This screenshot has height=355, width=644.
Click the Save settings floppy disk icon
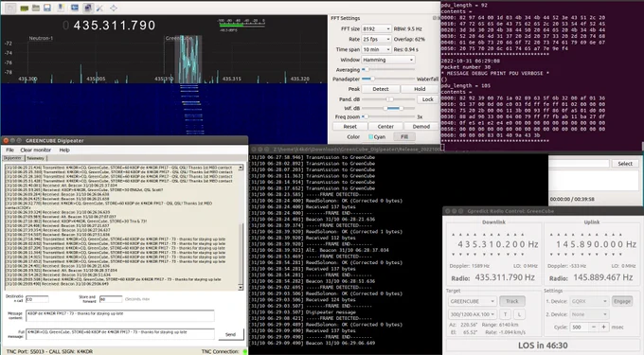(47, 8)
